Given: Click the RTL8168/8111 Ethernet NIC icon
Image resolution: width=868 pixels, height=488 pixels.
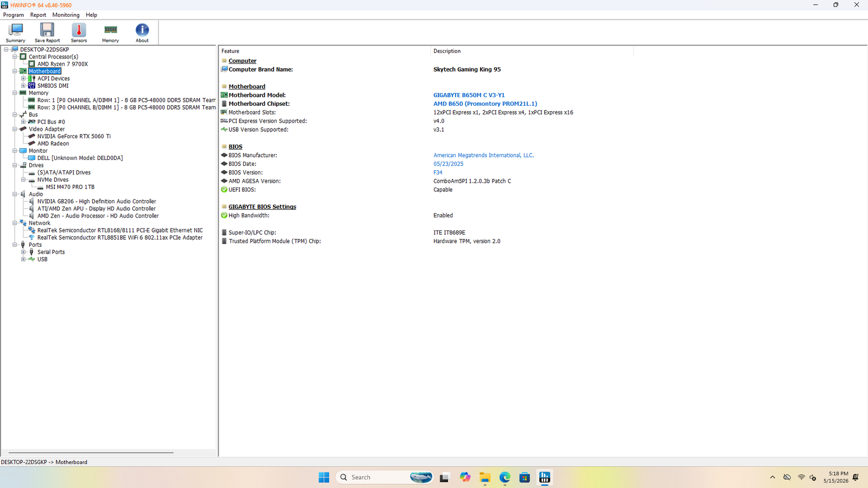Looking at the screenshot, I should coord(32,230).
